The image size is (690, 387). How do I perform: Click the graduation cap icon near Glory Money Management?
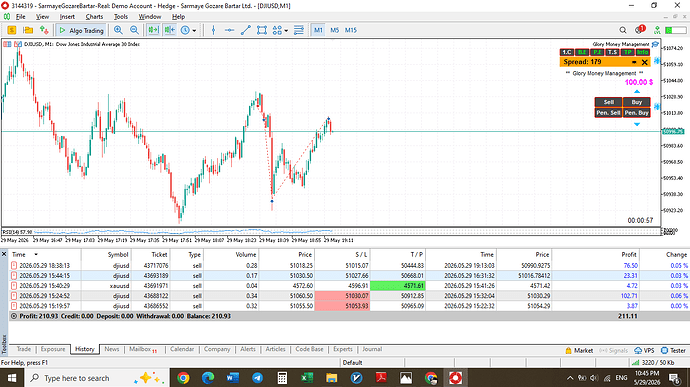pyautogui.click(x=655, y=44)
